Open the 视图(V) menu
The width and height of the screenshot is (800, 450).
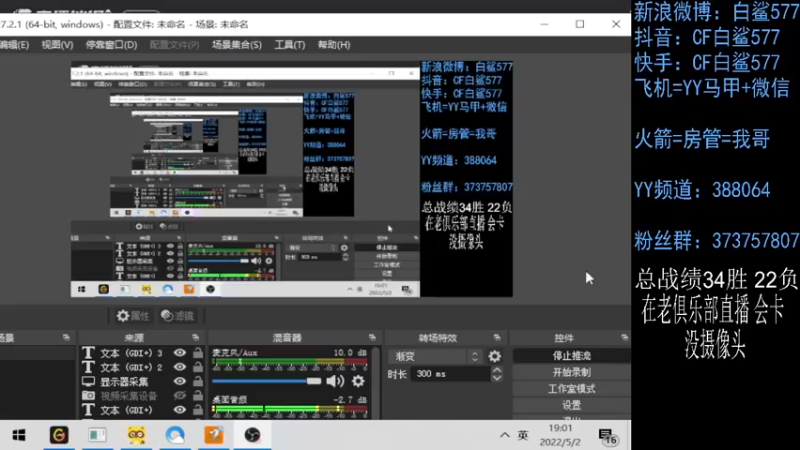(57, 45)
